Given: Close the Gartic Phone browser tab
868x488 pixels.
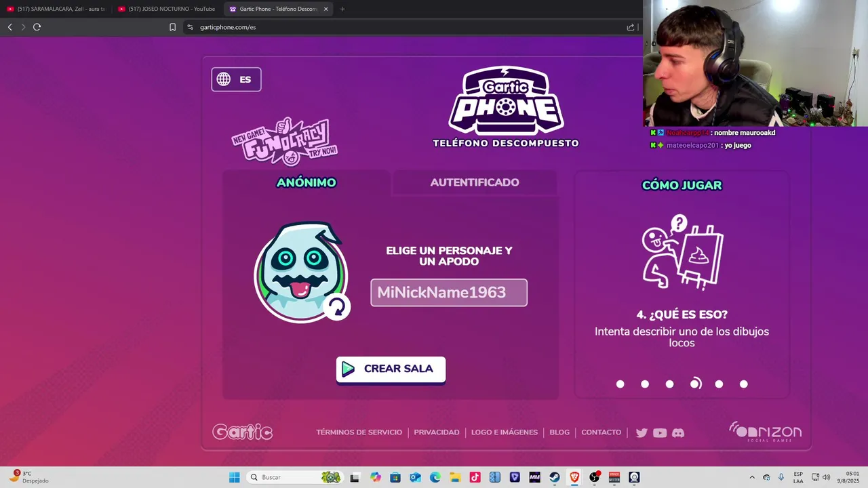Looking at the screenshot, I should pyautogui.click(x=326, y=9).
